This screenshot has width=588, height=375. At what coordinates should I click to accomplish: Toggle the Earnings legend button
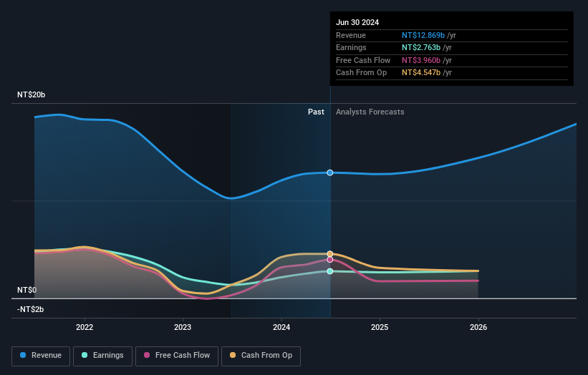point(102,356)
